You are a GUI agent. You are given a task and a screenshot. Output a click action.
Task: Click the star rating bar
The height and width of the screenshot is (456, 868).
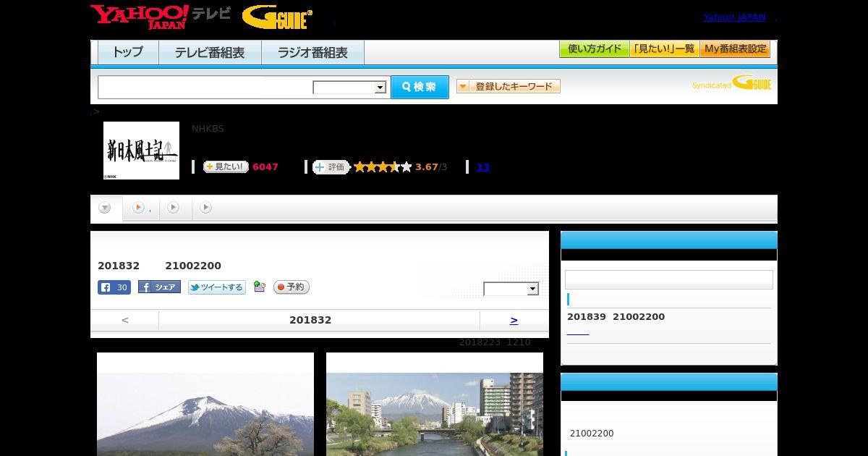point(383,167)
